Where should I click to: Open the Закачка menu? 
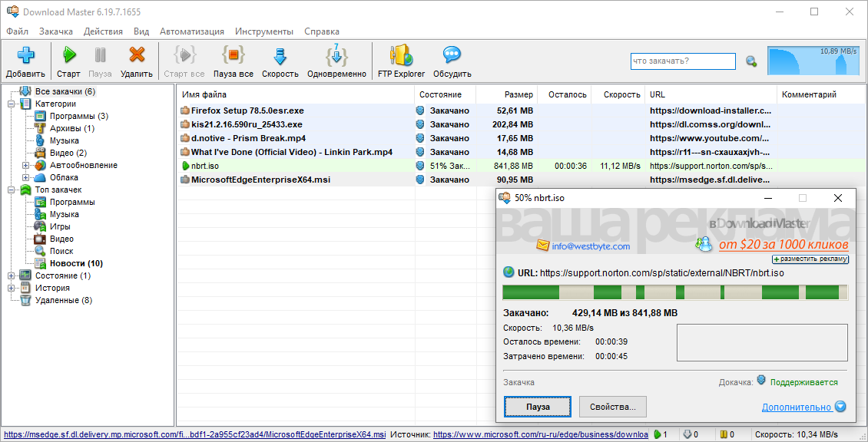(x=56, y=31)
